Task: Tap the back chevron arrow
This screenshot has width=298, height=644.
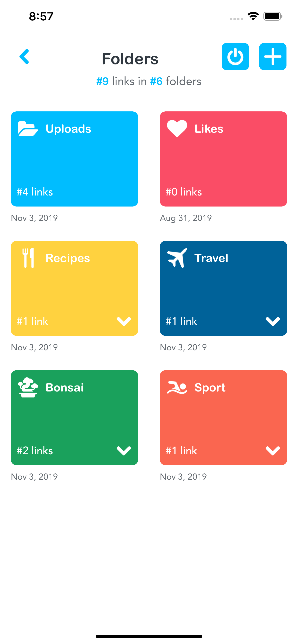Action: 24,57
